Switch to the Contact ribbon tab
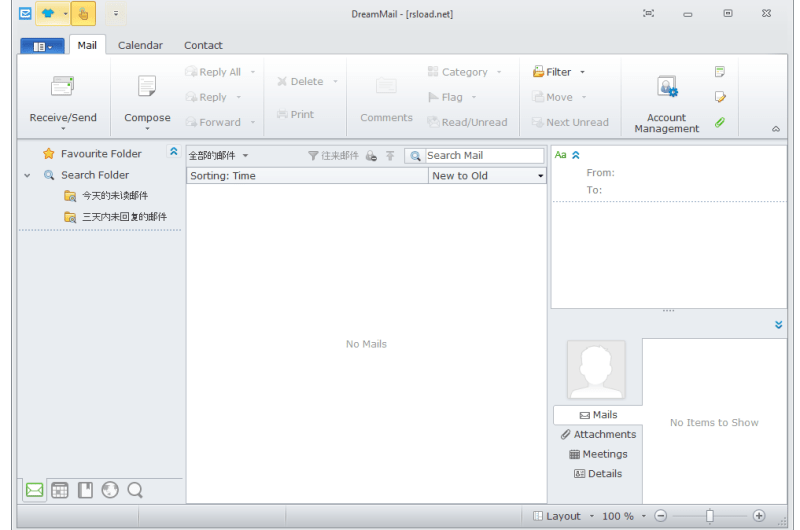Image resolution: width=800 pixels, height=530 pixels. (x=203, y=45)
